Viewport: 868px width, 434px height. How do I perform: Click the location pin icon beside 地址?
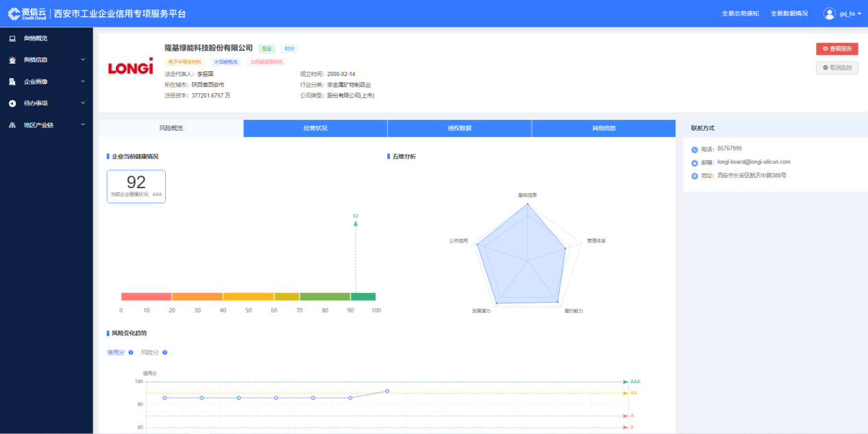(694, 176)
